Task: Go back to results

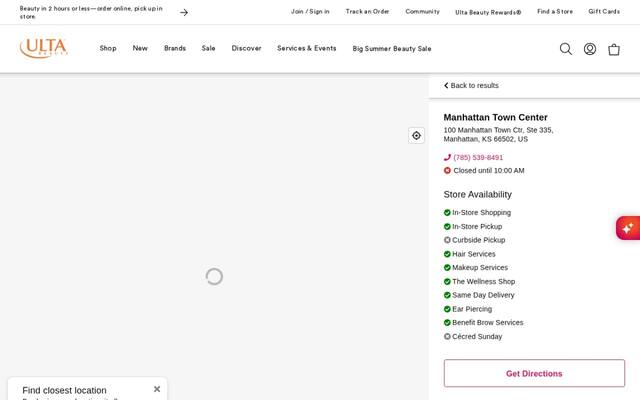Action: click(471, 85)
